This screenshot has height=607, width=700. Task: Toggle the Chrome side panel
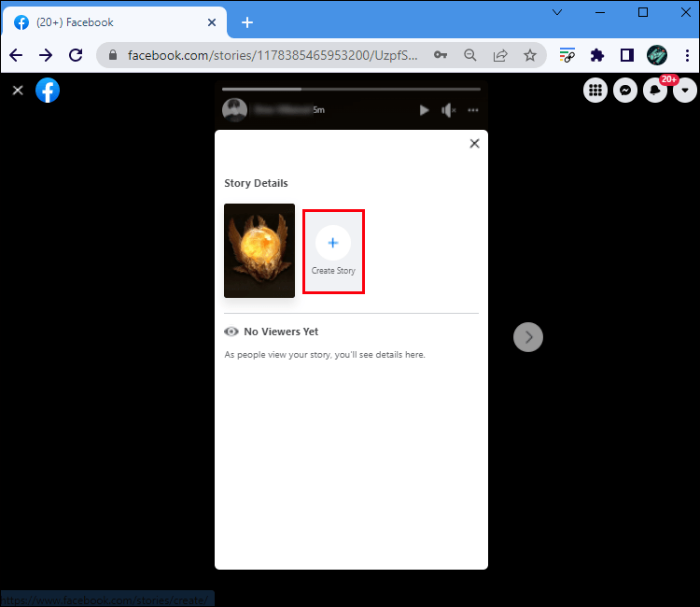[627, 55]
